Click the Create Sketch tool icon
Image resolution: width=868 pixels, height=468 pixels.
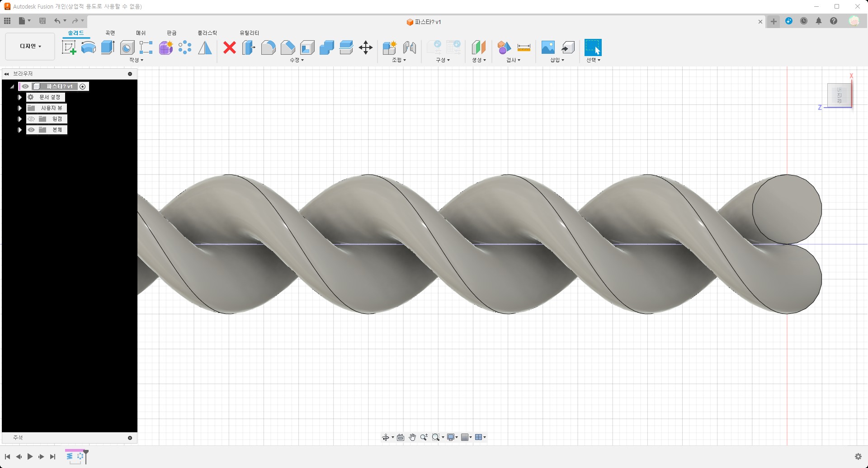point(69,47)
